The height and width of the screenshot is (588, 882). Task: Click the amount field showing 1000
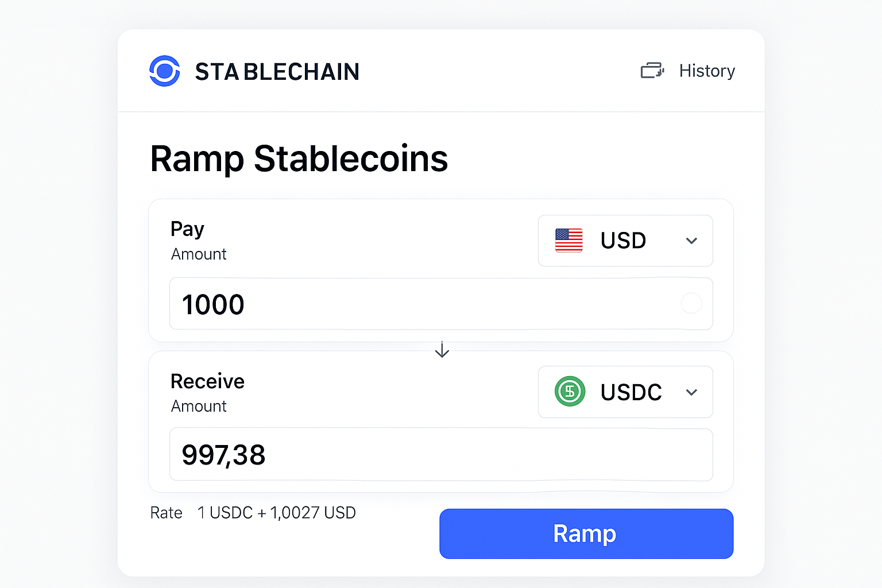[x=441, y=304]
